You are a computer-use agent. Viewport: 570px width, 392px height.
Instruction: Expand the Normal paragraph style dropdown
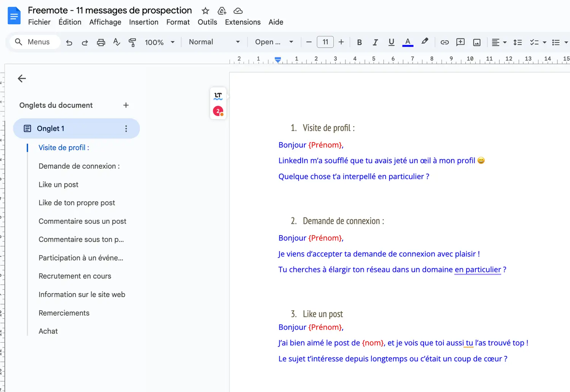214,42
